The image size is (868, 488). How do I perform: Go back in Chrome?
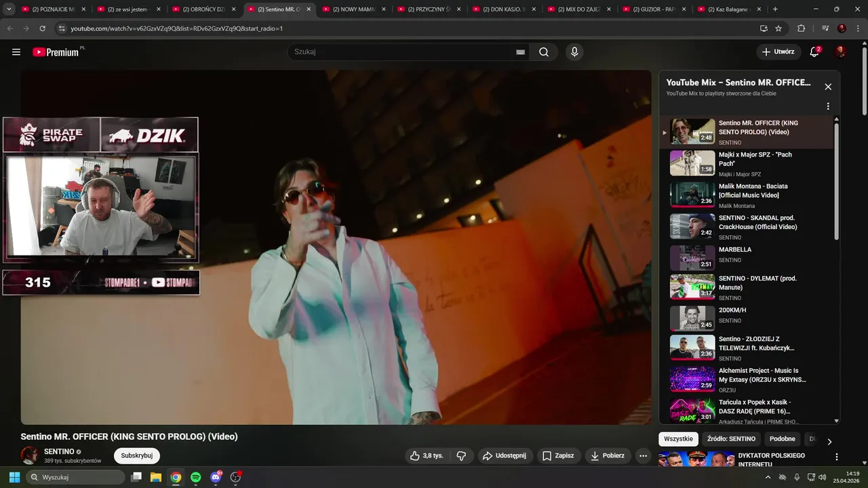9,28
